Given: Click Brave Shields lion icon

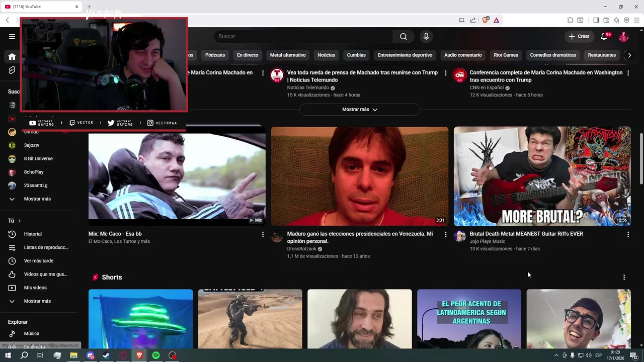Looking at the screenshot, I should [x=486, y=20].
